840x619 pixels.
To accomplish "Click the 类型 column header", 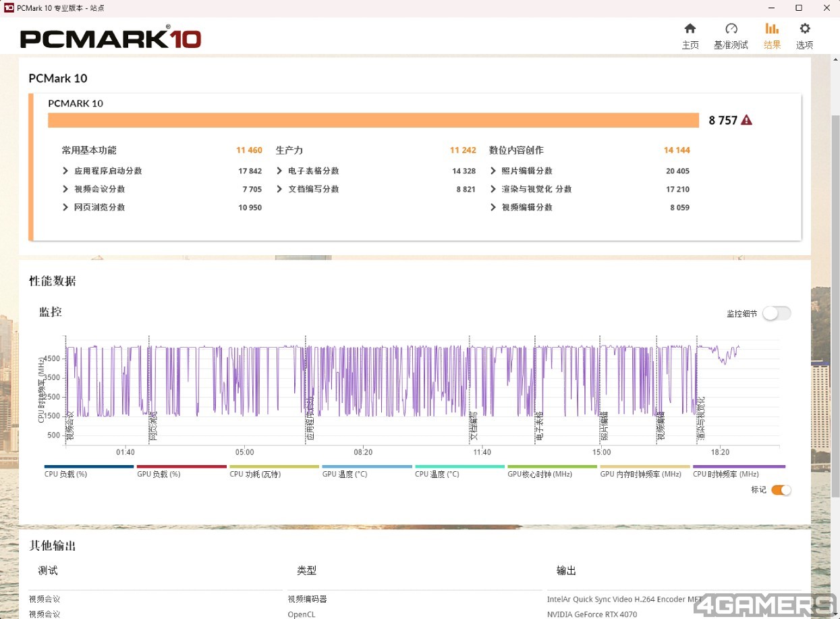I will (x=306, y=570).
